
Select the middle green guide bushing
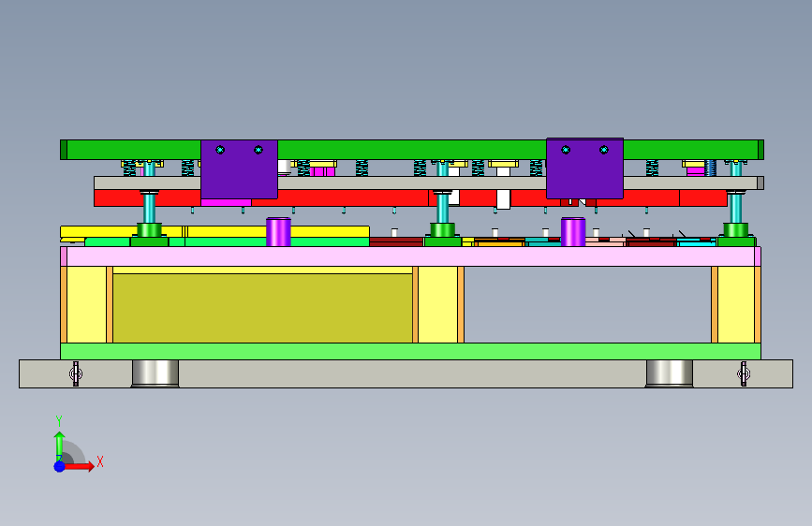[443, 235]
